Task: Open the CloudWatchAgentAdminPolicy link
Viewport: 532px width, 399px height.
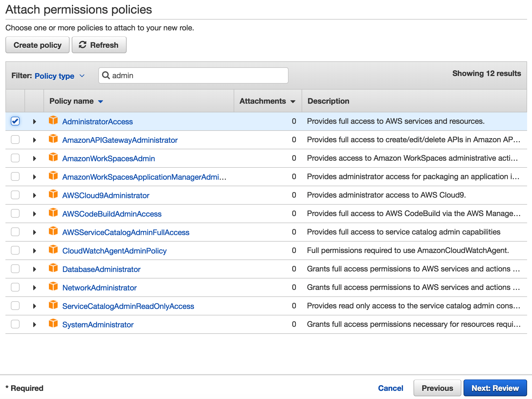Action: 114,251
